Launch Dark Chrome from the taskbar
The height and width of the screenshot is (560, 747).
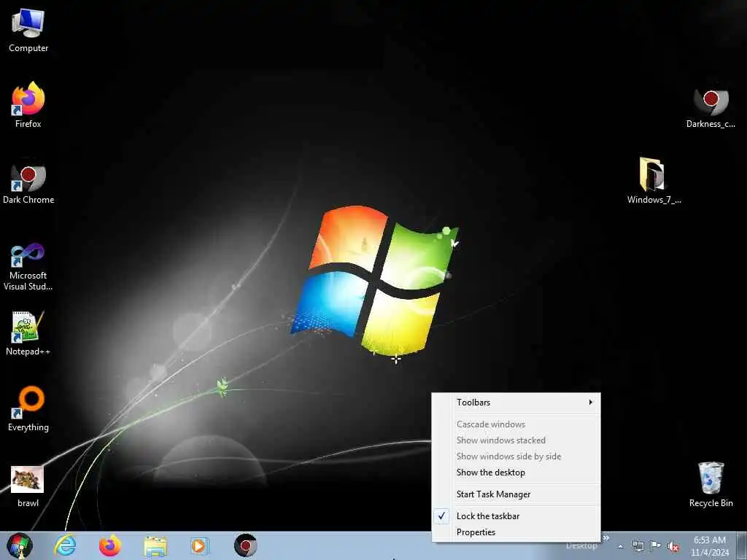[x=245, y=545]
